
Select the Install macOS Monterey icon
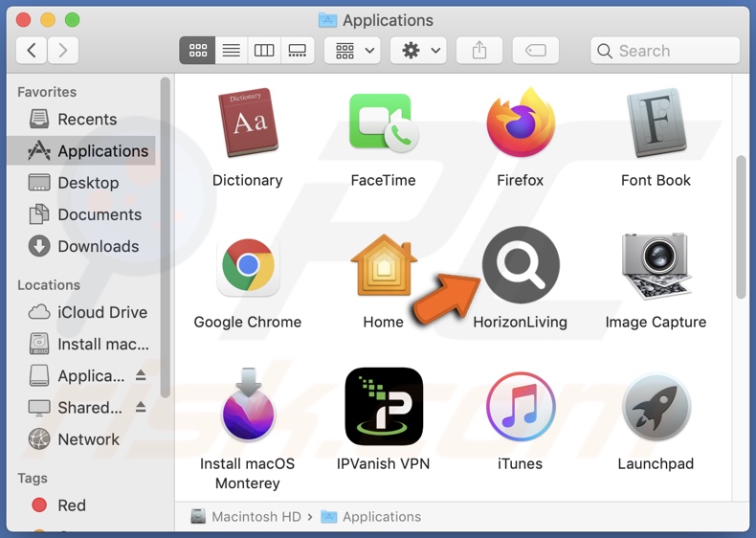pos(248,404)
